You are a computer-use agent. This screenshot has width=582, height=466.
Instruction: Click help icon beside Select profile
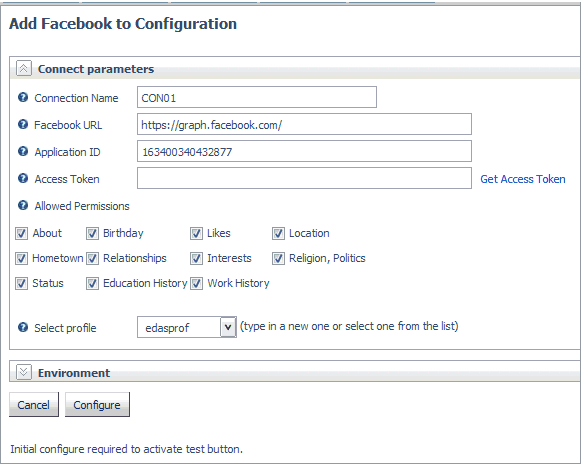coord(23,327)
